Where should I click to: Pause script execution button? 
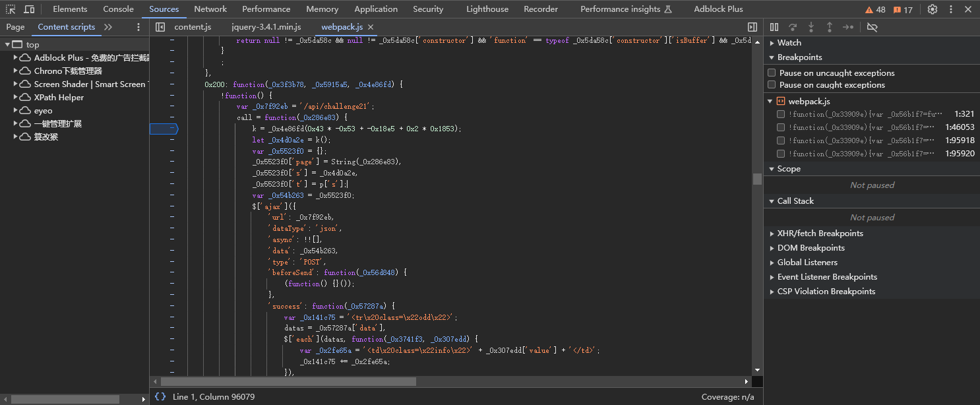click(x=774, y=27)
